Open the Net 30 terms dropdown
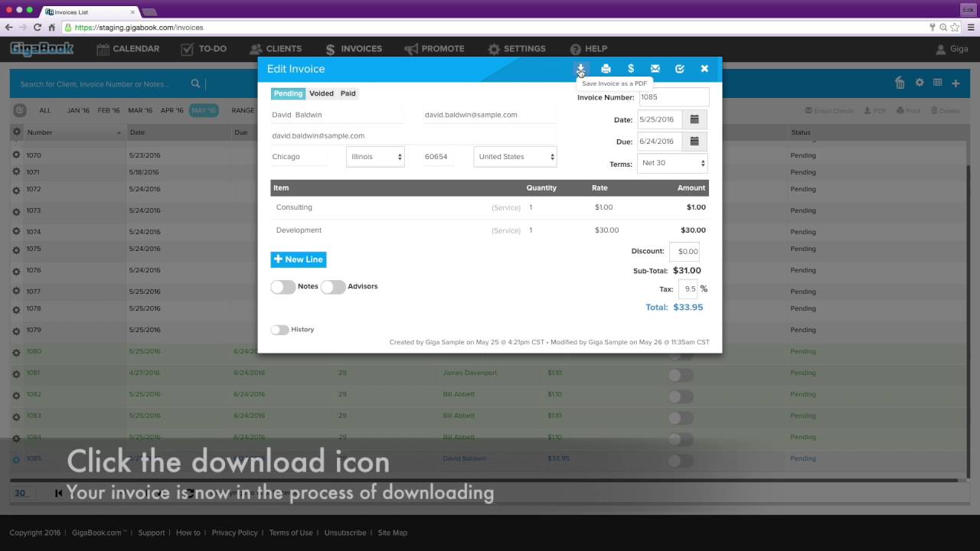Viewport: 980px width, 551px height. point(672,163)
